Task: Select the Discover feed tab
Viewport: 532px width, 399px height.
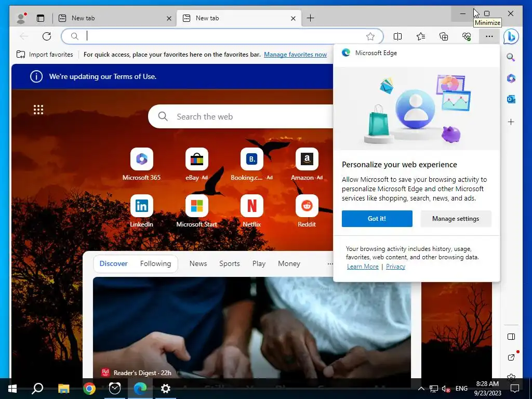Action: coord(113,263)
